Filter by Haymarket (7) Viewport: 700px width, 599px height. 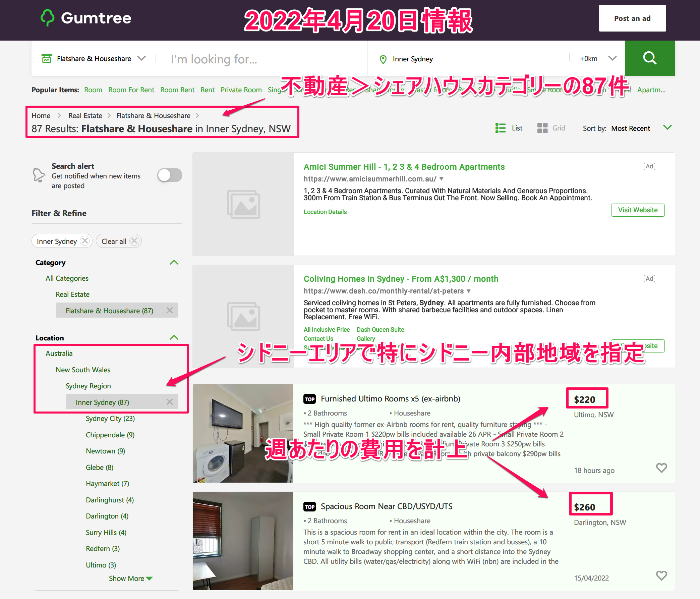(107, 483)
